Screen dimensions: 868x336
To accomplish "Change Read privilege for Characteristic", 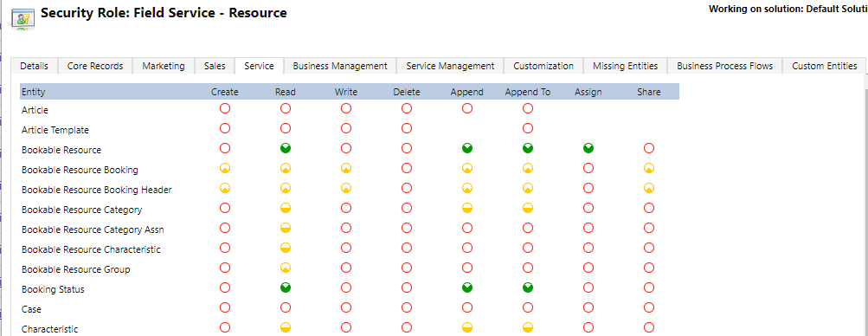I will tap(286, 327).
